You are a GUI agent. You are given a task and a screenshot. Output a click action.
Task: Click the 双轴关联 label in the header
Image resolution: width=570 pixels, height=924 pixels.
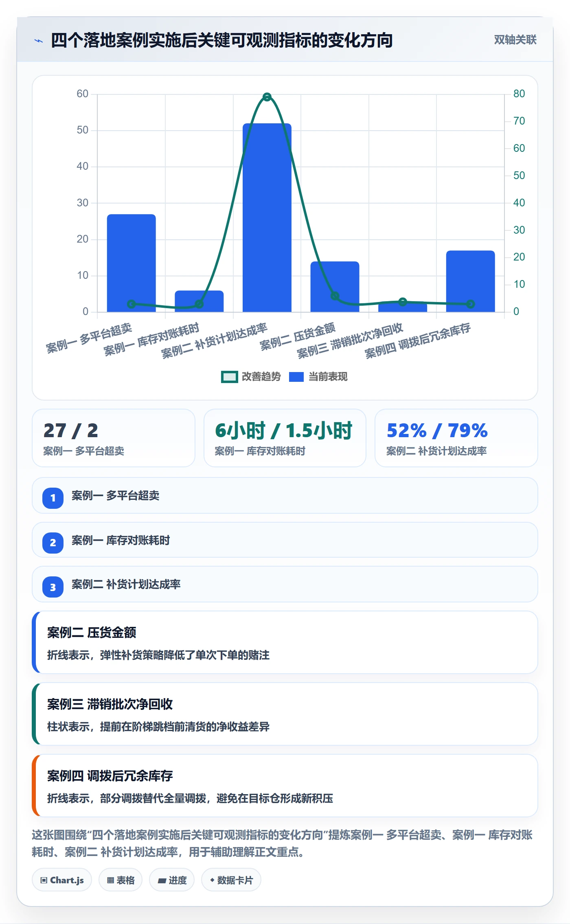coord(515,39)
